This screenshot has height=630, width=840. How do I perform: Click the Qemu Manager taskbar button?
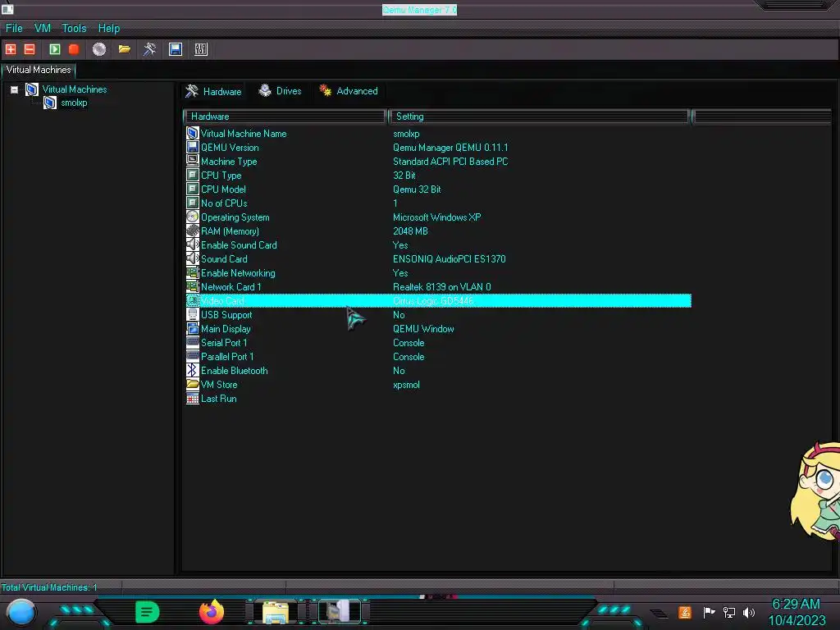[340, 612]
